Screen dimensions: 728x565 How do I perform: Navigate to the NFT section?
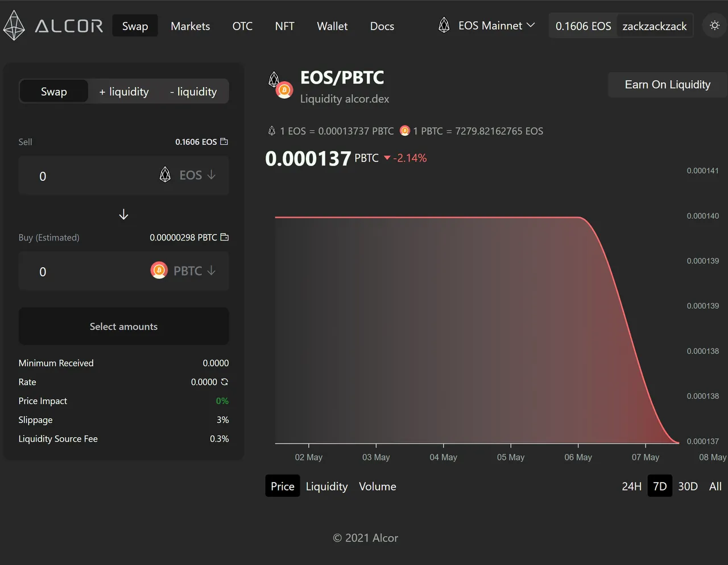click(x=284, y=26)
